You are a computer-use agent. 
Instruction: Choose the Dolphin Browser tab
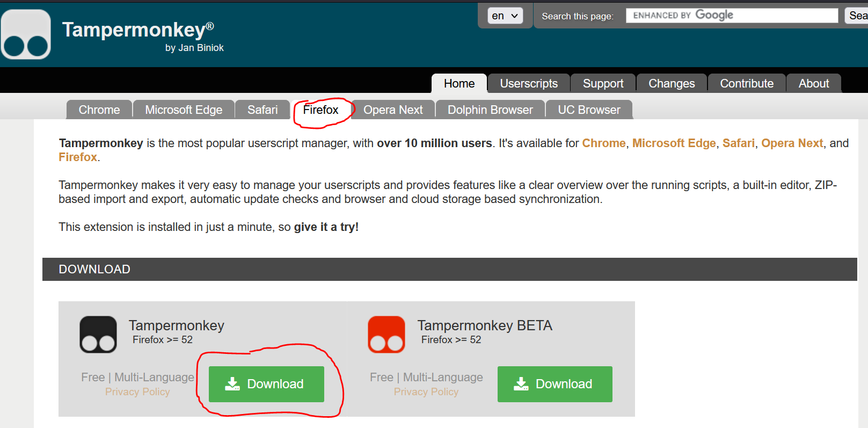[490, 110]
